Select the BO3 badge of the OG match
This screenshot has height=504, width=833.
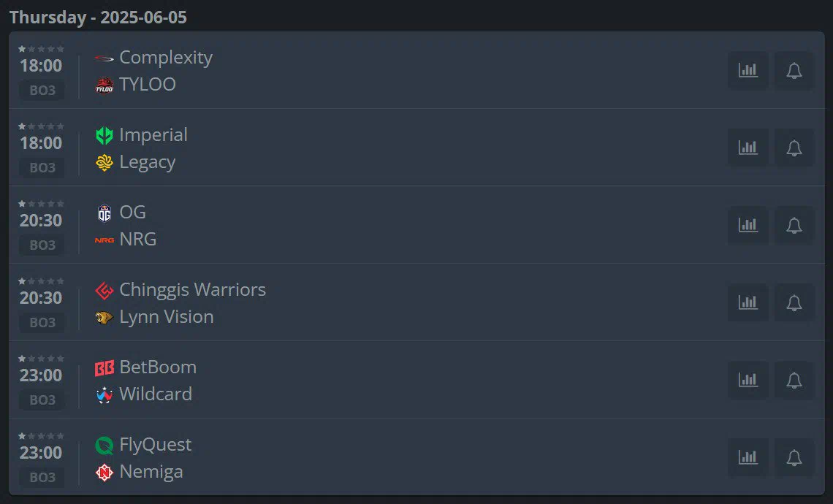point(42,245)
